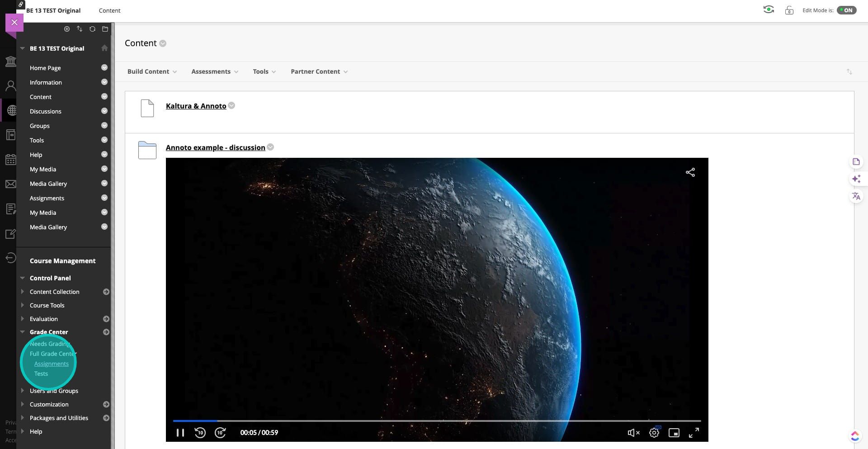Open Build Content dropdown
This screenshot has height=449, width=868.
152,71
